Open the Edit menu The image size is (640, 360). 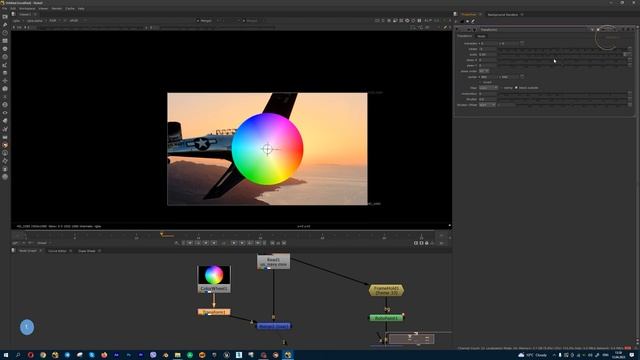(13, 8)
